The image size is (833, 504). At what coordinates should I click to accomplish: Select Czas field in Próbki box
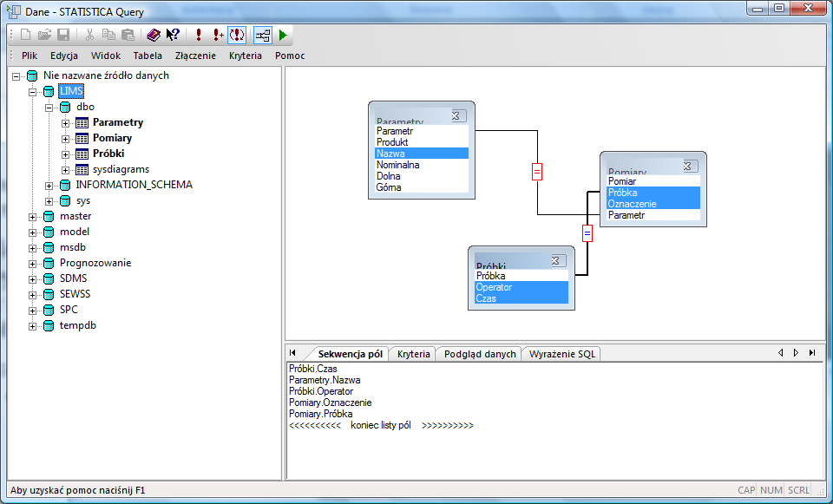point(521,298)
